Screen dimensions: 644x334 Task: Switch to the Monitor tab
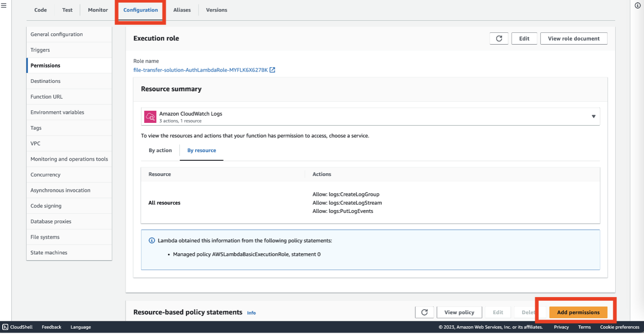tap(97, 9)
